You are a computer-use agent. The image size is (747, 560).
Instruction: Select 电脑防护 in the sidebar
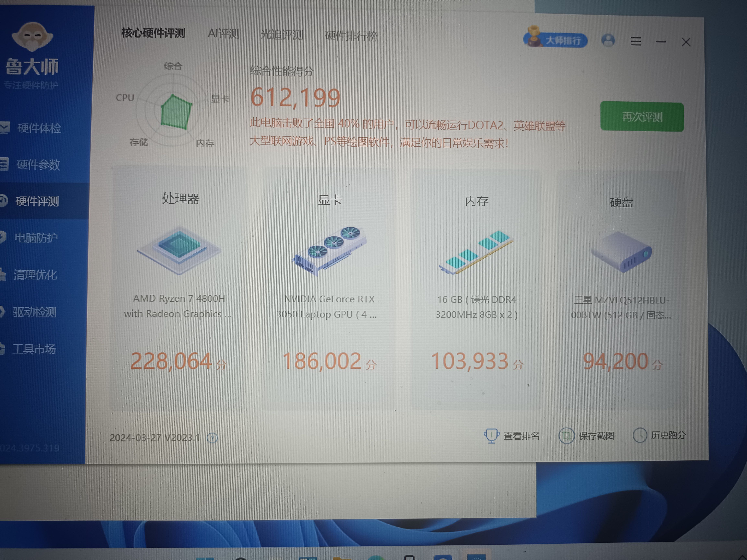(36, 238)
